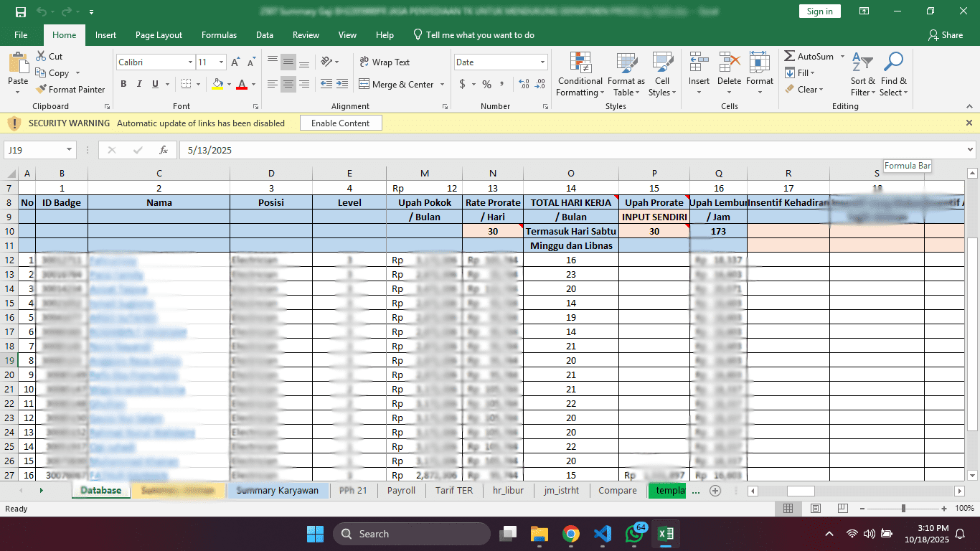980x551 pixels.
Task: Click Merge & Center icon
Action: click(x=363, y=84)
